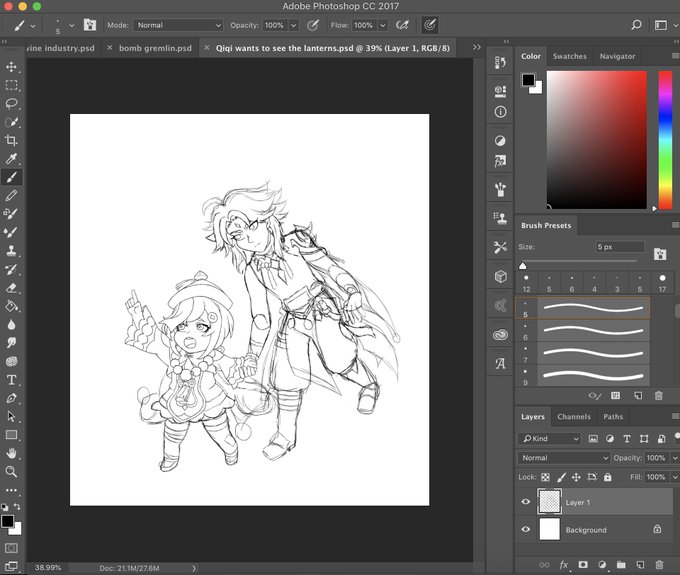
Task: Open the Flow dropdown arrow
Action: [x=383, y=25]
